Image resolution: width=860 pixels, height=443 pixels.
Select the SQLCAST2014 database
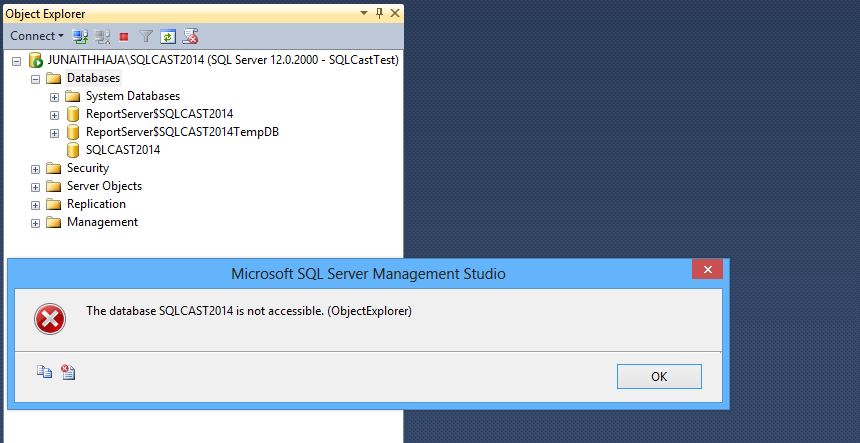click(x=123, y=150)
